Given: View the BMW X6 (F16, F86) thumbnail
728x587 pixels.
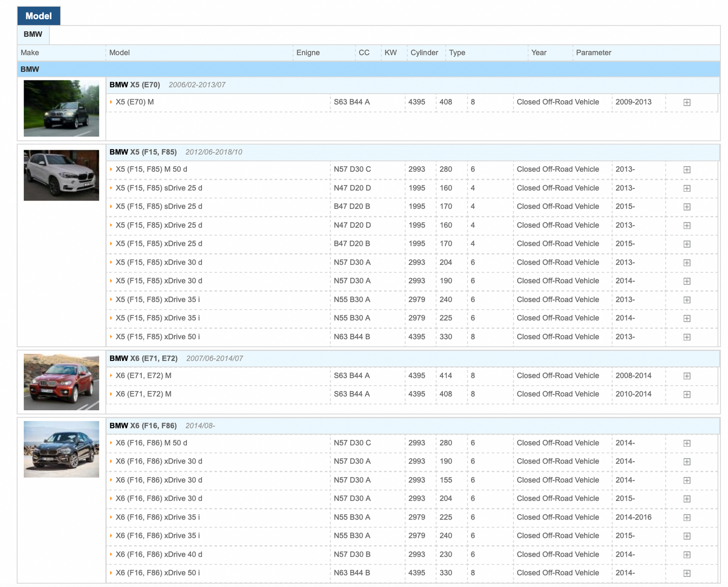Looking at the screenshot, I should click(x=61, y=449).
